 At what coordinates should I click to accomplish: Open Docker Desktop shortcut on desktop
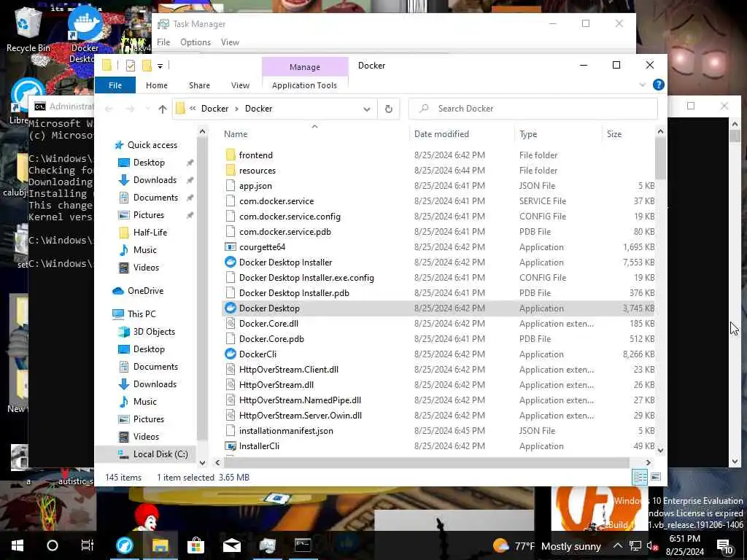click(85, 34)
